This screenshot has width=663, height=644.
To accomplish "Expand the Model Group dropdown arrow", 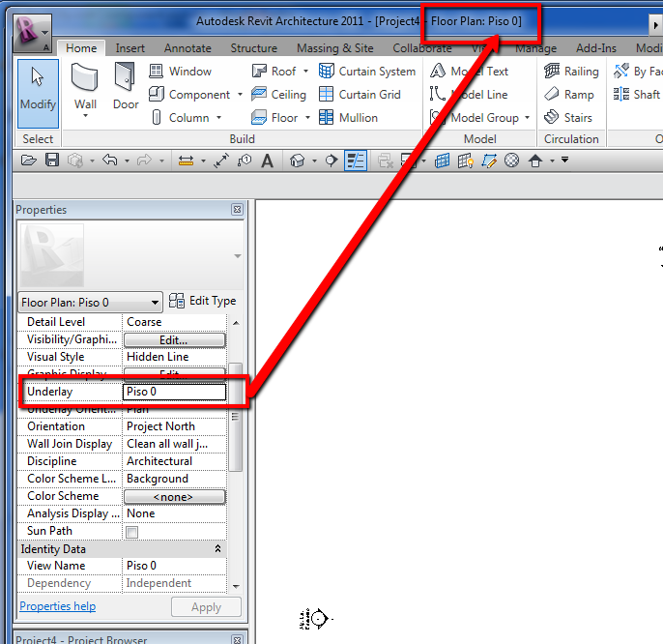I will point(527,118).
